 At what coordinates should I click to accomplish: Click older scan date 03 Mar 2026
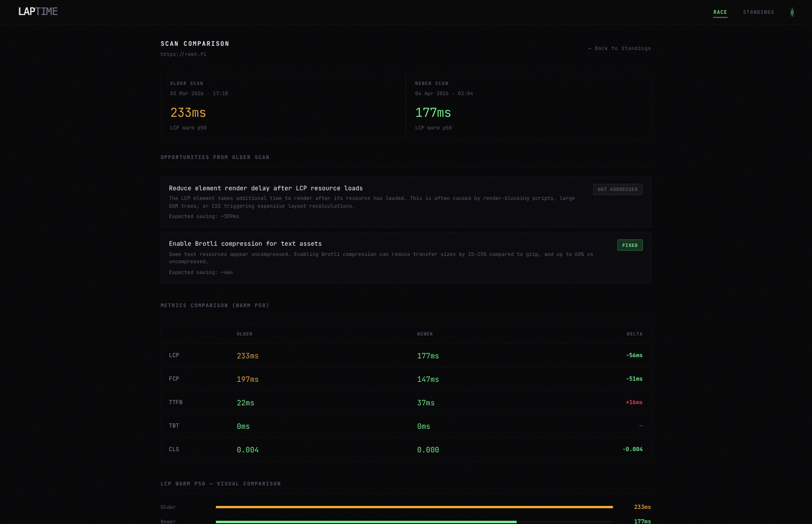[199, 93]
